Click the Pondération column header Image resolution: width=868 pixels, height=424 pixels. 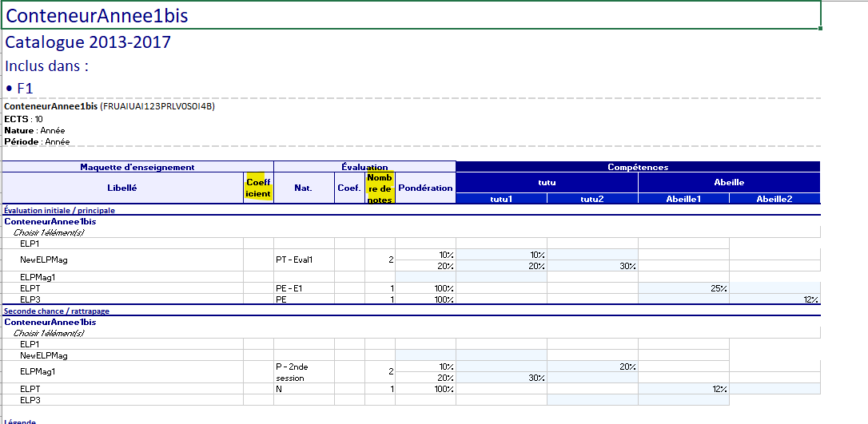coord(425,188)
